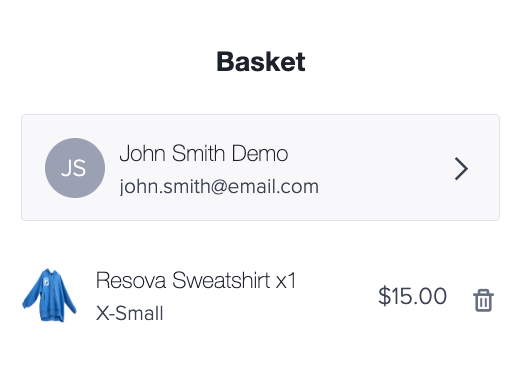Click the blue sweatshirt product thumbnail
The width and height of the screenshot is (522, 384).
coord(49,295)
